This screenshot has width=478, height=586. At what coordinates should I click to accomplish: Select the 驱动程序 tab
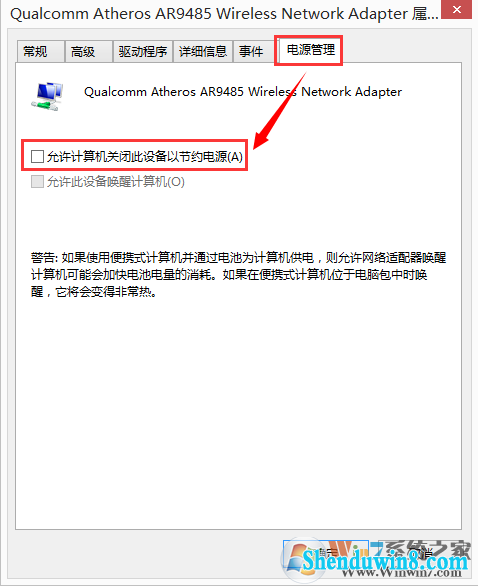pos(143,51)
